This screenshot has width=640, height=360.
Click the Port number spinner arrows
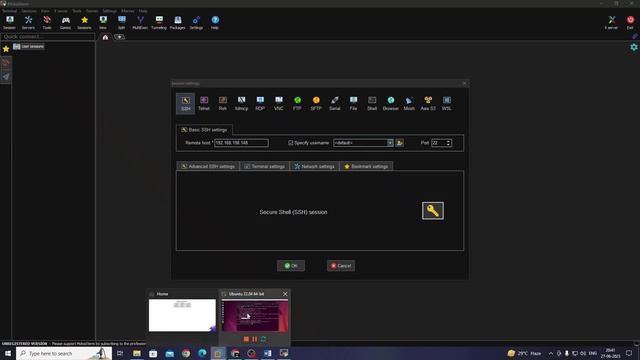(448, 143)
